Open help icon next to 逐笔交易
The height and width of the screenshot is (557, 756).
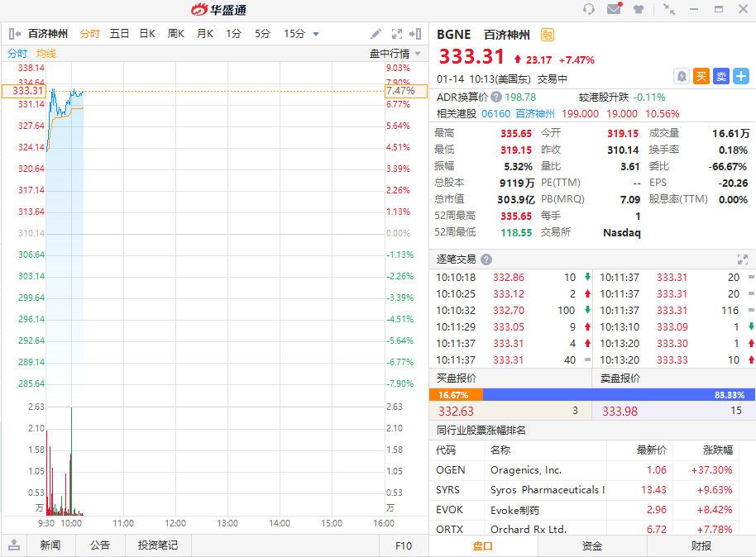click(x=486, y=259)
